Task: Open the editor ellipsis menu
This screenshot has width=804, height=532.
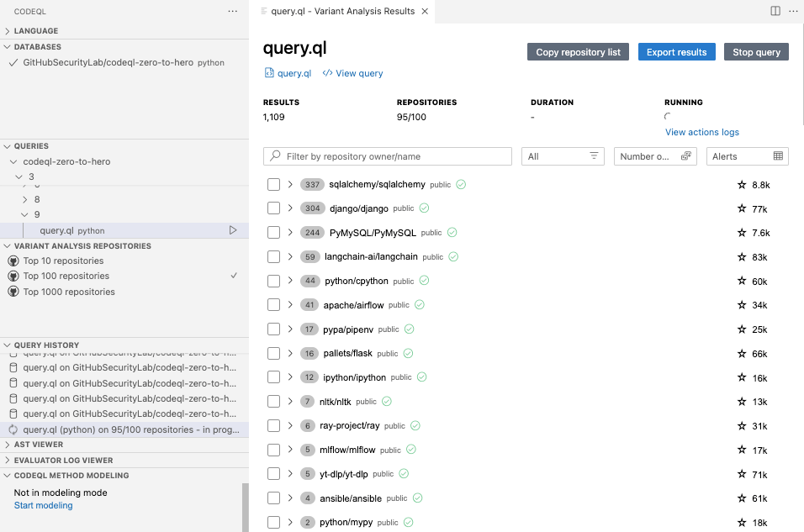Action: point(794,11)
